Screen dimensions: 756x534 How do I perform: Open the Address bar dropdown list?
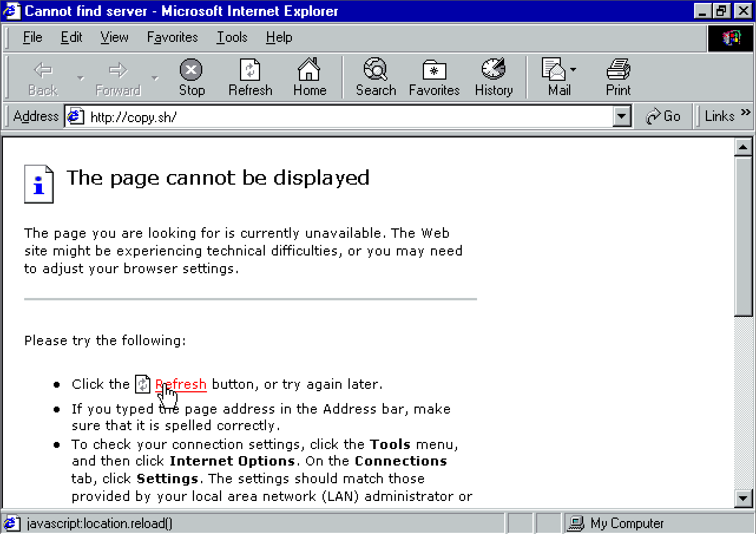click(622, 116)
